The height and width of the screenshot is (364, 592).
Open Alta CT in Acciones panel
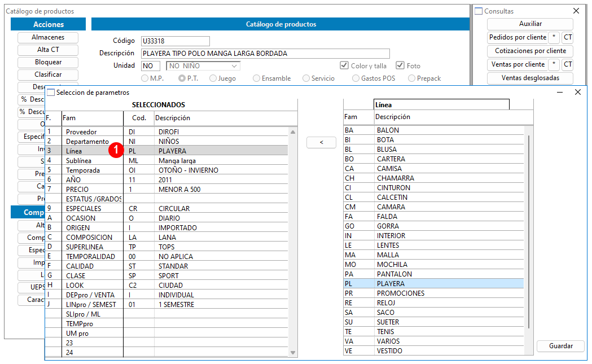(x=48, y=50)
